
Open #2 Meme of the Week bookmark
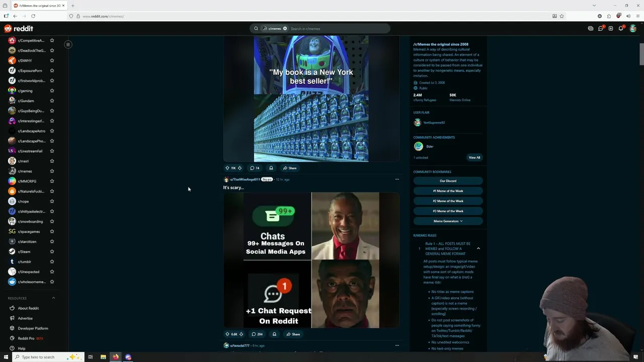(x=448, y=201)
